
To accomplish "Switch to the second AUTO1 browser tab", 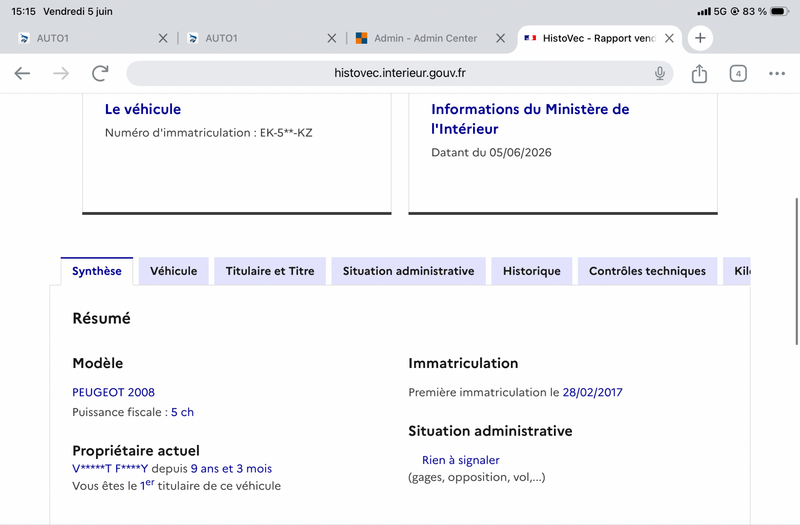I will click(x=255, y=38).
